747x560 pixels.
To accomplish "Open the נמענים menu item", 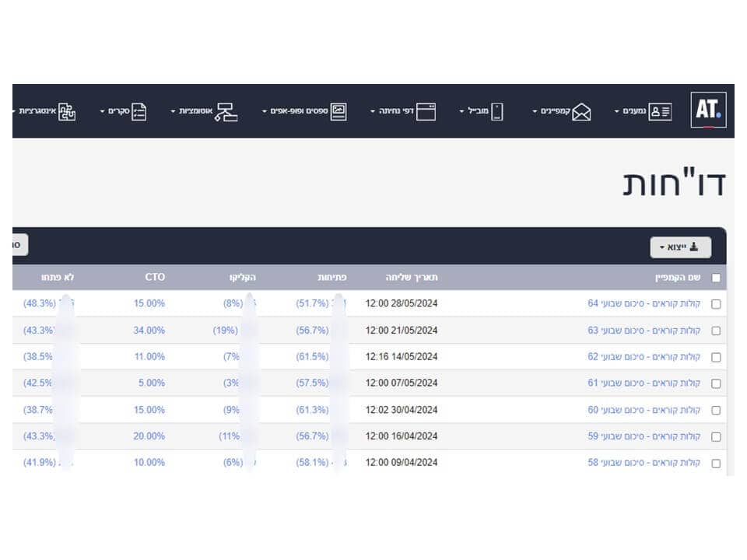I will pyautogui.click(x=634, y=111).
